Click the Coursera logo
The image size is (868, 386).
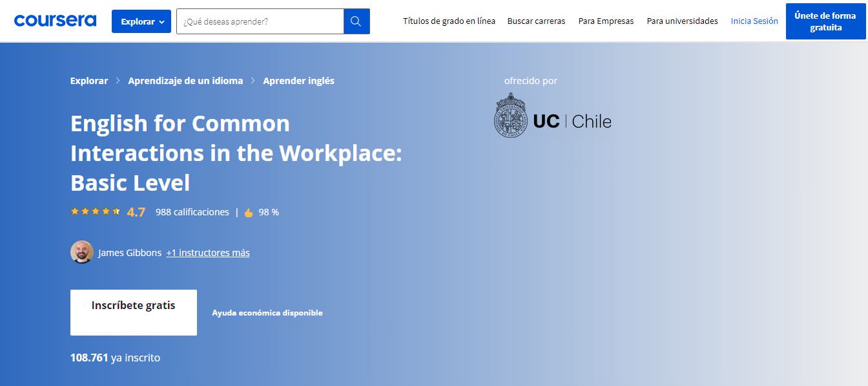(x=55, y=21)
